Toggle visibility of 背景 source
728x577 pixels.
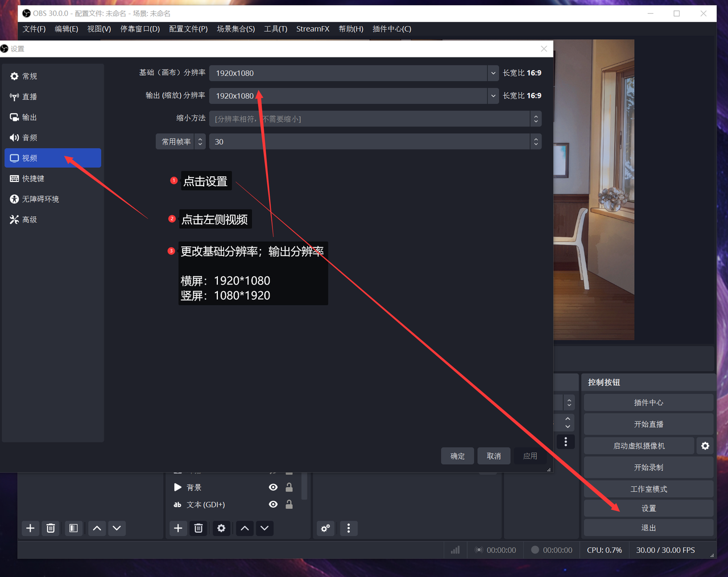pos(273,487)
